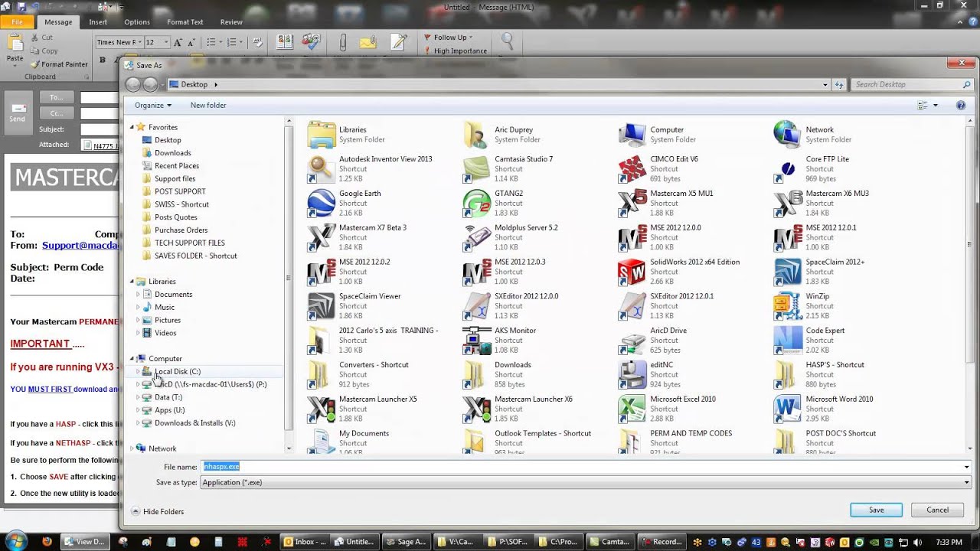Select SolidWorks 2012 x64 Edition shortcut
The image size is (980, 551).
point(680,272)
